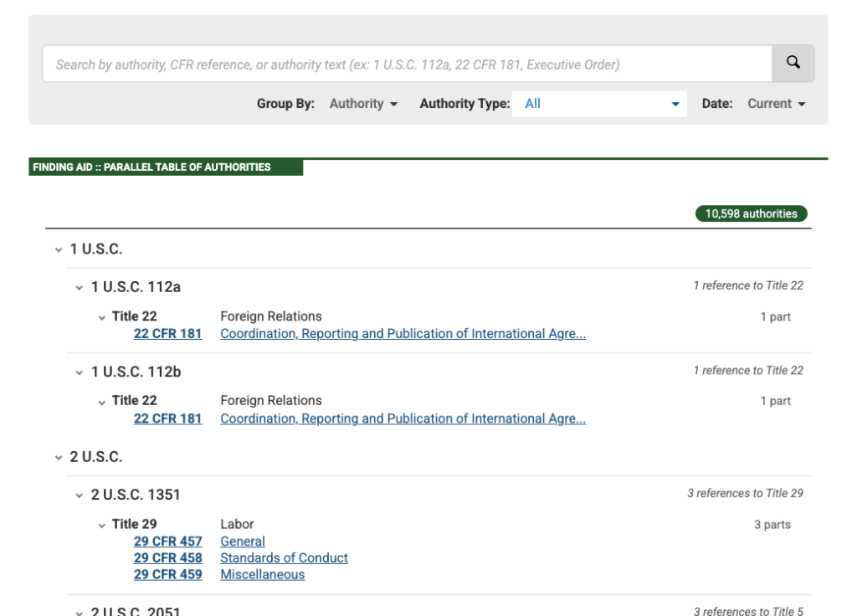
Task: Click the '3 parts' count text
Action: point(772,525)
